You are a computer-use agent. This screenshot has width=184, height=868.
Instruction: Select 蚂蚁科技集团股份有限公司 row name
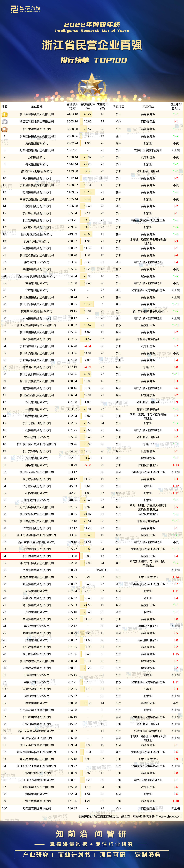[x=37, y=150]
